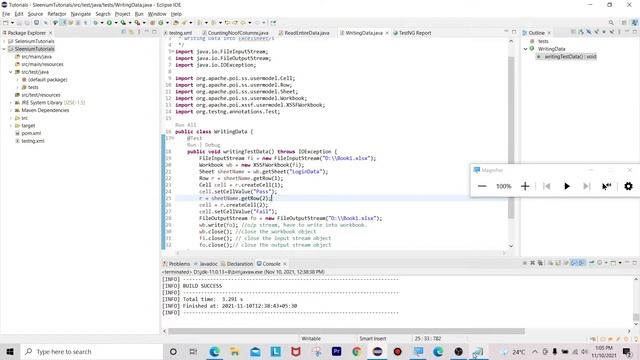Open Google Chrome from the taskbar
This screenshot has width=640, height=360.
357,351
